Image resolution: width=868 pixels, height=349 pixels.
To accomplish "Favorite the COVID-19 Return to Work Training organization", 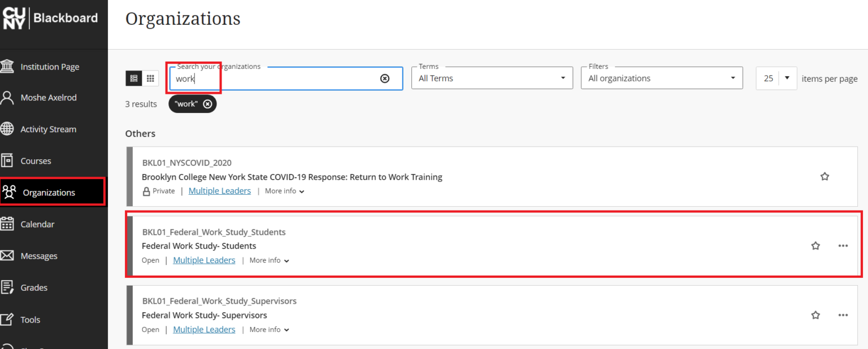I will tap(824, 177).
